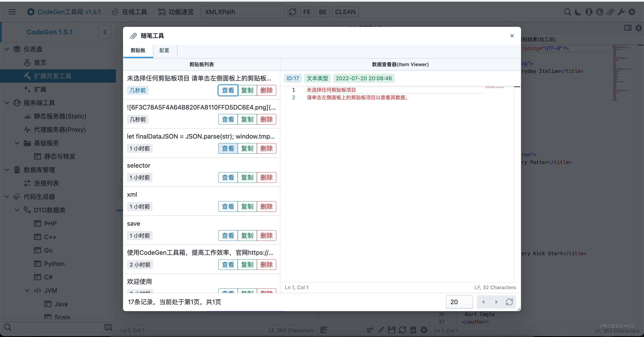Collapse the 服务端工具 sidebar section
This screenshot has width=644, height=337.
tap(6, 103)
